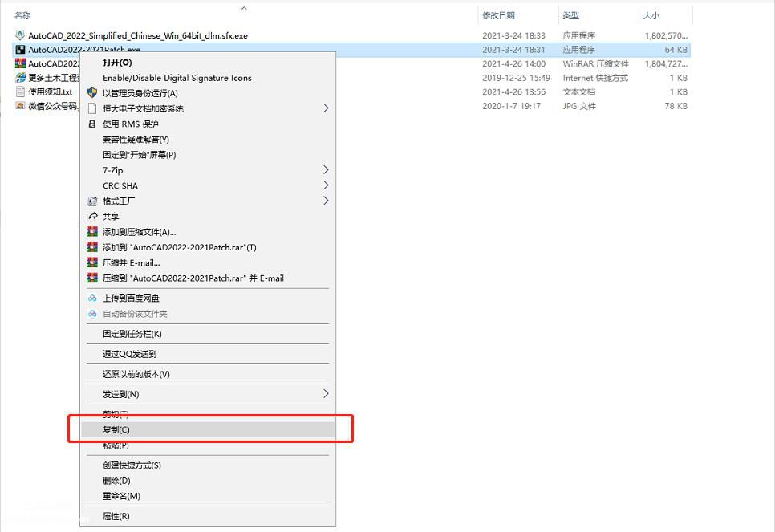Viewport: 775px width, 532px height.
Task: Select the 使用须知.txt file name
Action: [50, 91]
